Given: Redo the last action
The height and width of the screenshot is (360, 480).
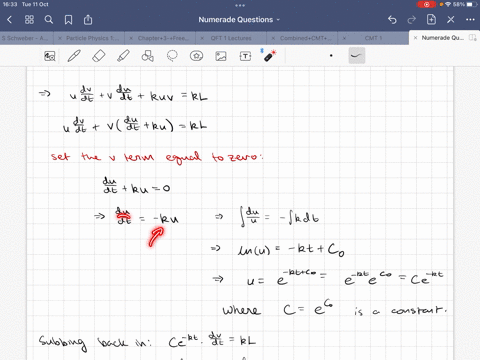Looking at the screenshot, I should [x=412, y=20].
